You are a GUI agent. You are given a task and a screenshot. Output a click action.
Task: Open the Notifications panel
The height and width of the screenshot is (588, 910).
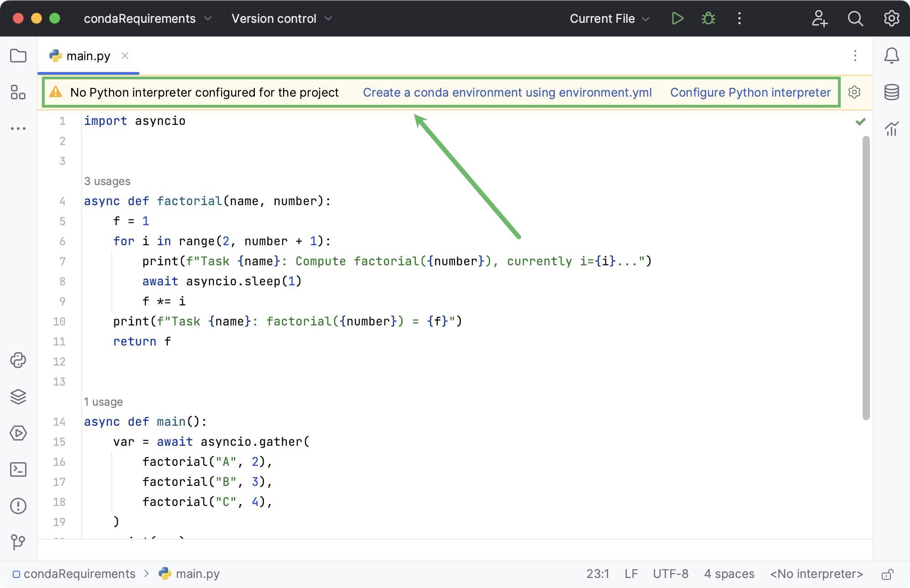pyautogui.click(x=892, y=56)
